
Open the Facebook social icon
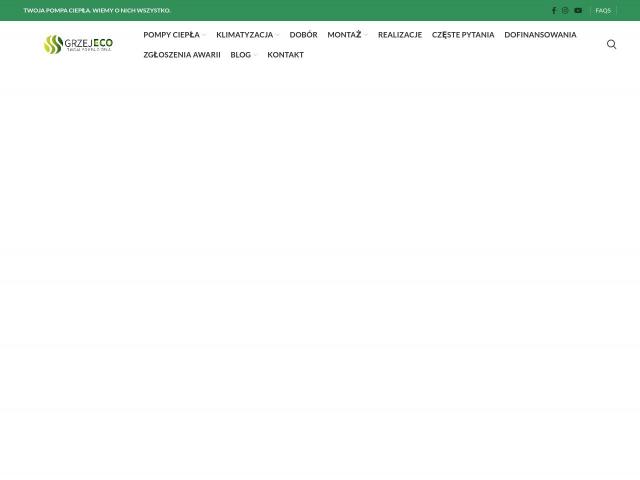554,11
